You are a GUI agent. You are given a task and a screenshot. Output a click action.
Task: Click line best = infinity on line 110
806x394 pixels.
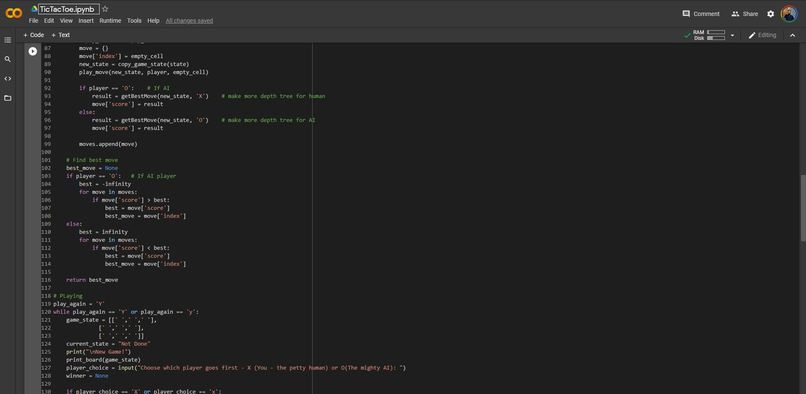coord(103,231)
